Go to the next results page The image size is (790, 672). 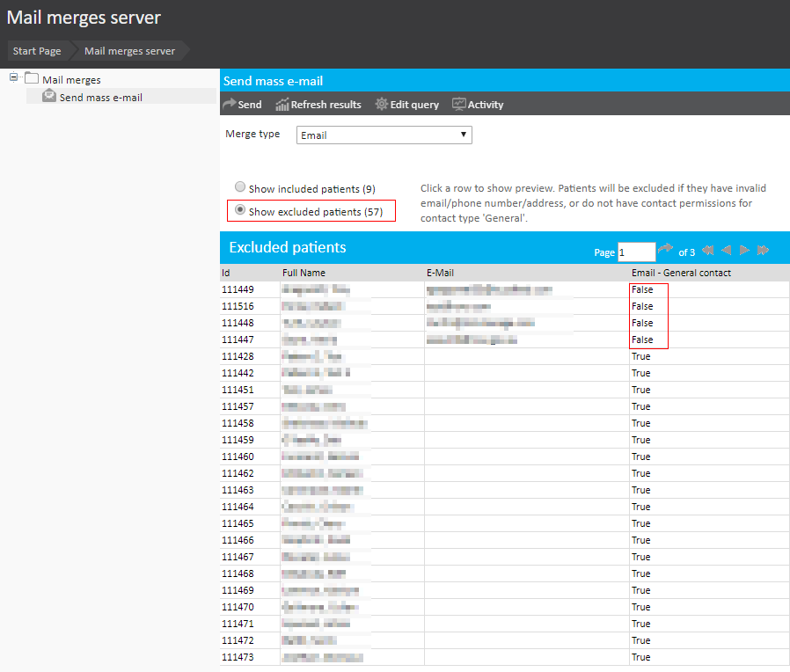click(745, 251)
